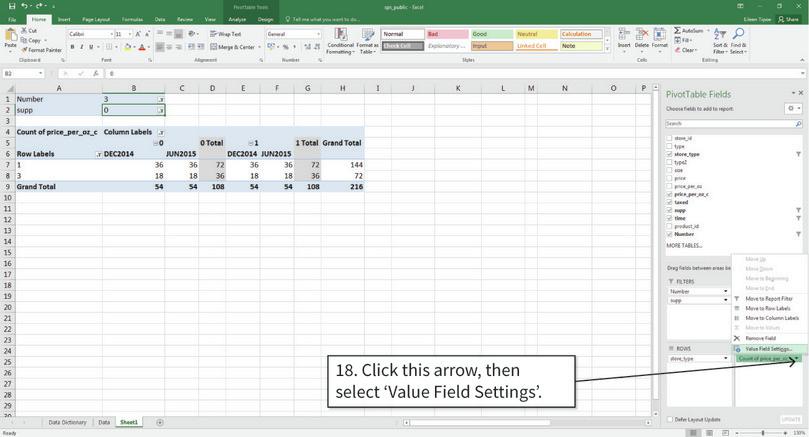Click the Cut scissors icon

pyautogui.click(x=24, y=30)
